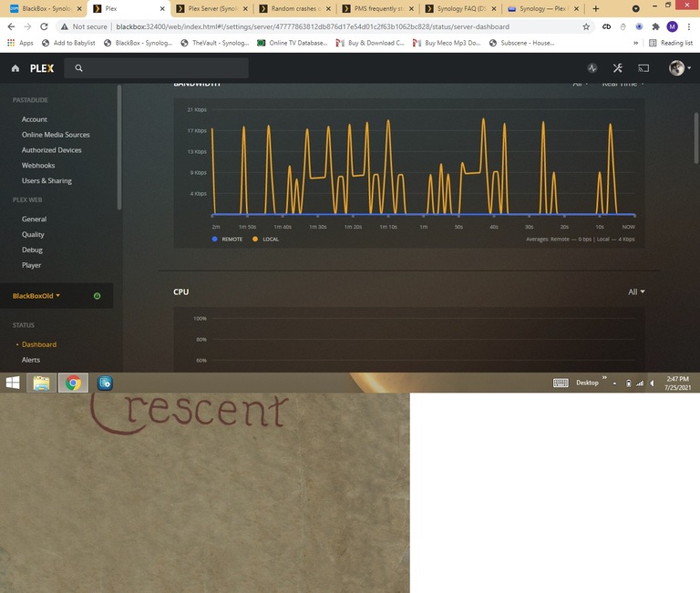Screen dimensions: 700x593
Task: Open Webhooks settings
Action: tap(38, 166)
